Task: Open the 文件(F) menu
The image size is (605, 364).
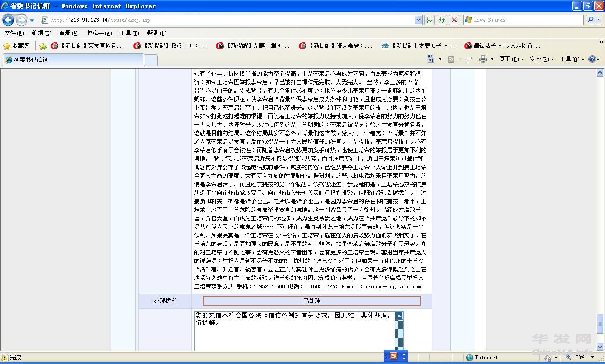Action: 14,33
